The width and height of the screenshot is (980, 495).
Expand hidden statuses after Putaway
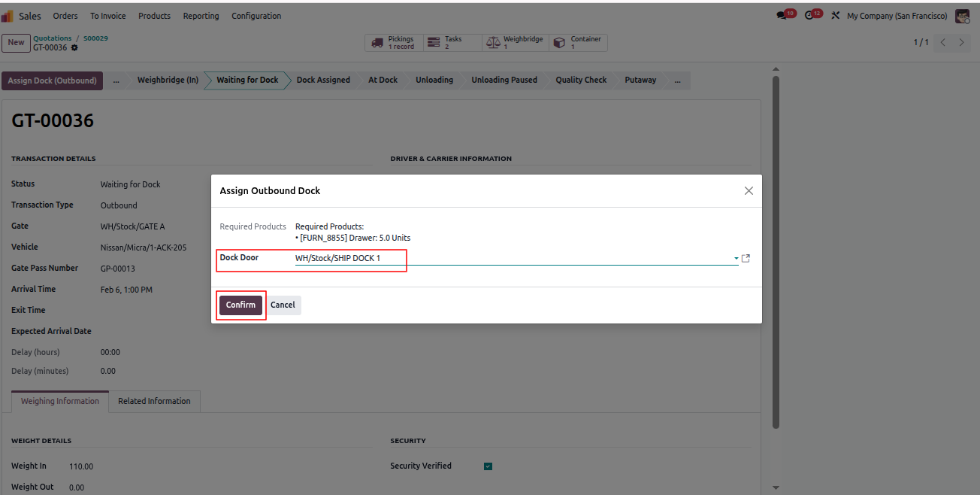tap(677, 80)
